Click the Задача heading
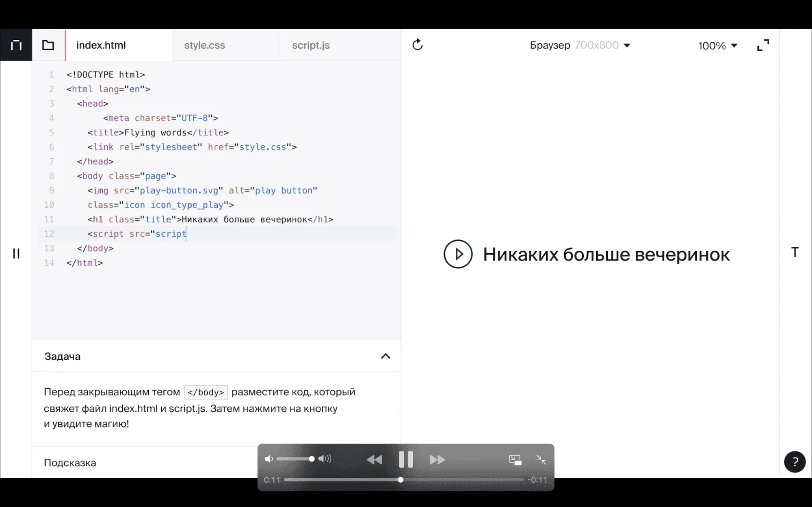Screen dimensions: 812x507 point(63,356)
